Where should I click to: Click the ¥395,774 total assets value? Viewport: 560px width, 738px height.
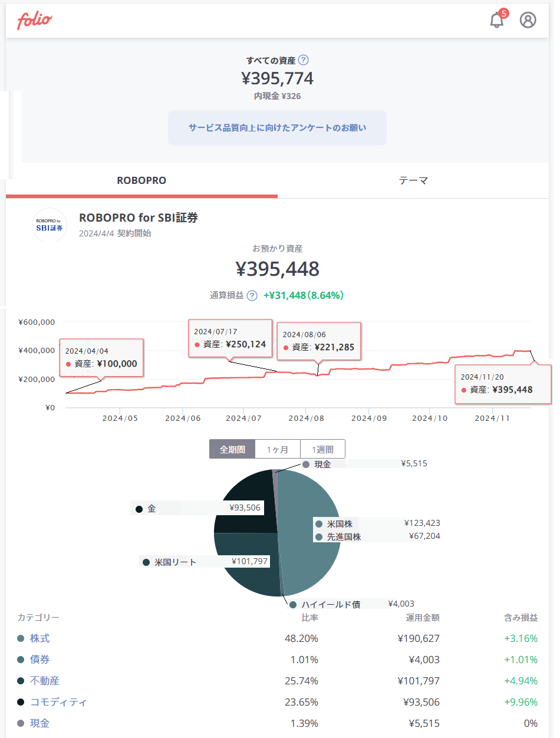tap(278, 78)
